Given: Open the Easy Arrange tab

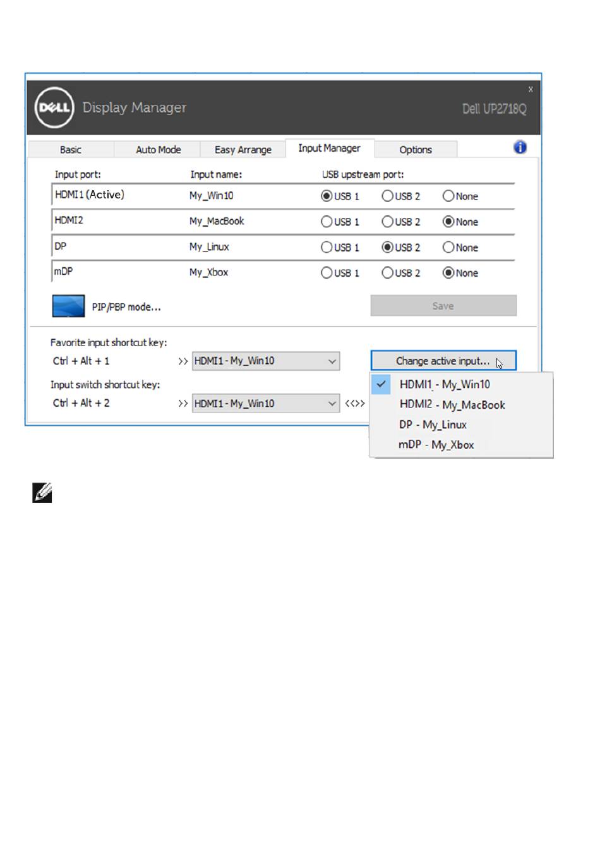Looking at the screenshot, I should [243, 150].
